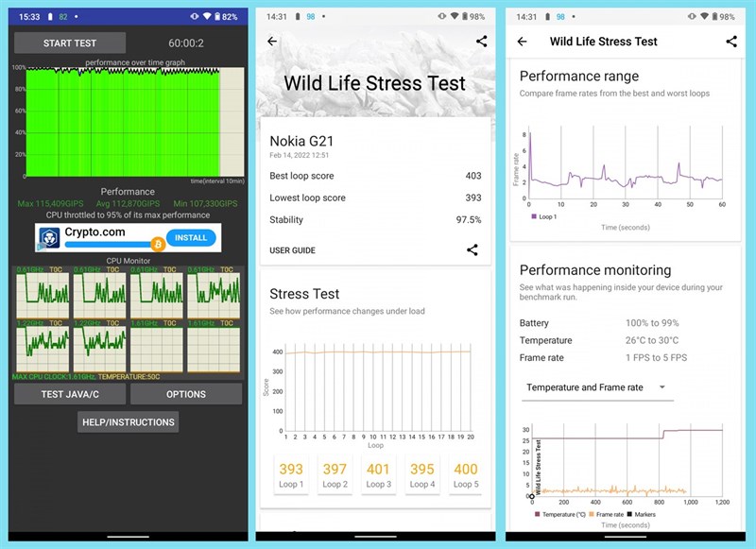
Task: Click the Best loop score value 403
Action: [473, 176]
